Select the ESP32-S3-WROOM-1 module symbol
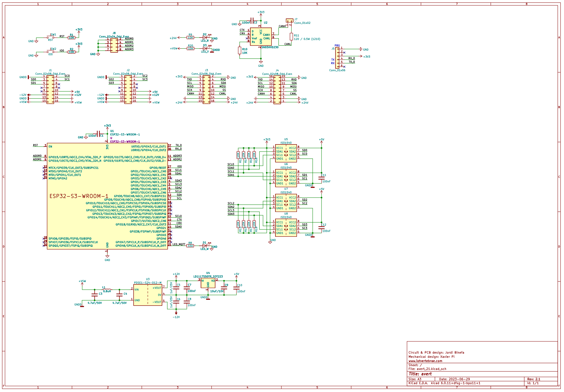Screen dimensions: 564x392 (x=107, y=196)
